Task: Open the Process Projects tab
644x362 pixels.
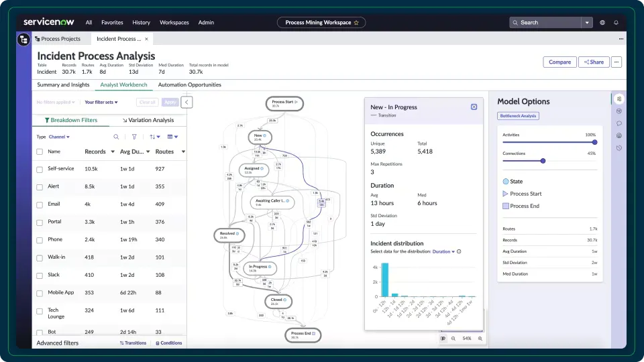Action: [58, 39]
